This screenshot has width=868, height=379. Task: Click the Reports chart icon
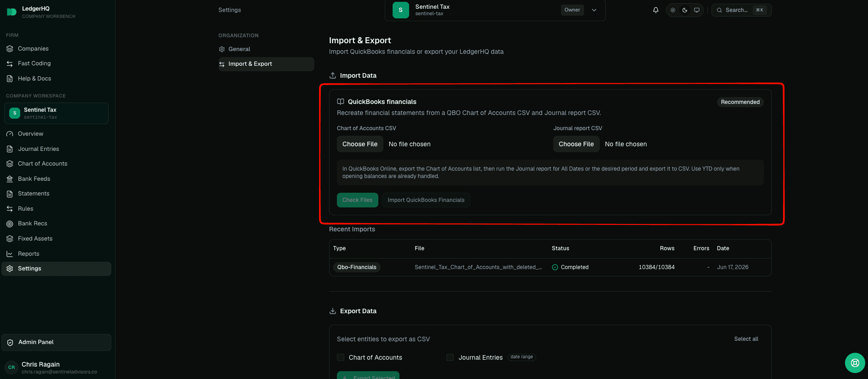pos(10,254)
